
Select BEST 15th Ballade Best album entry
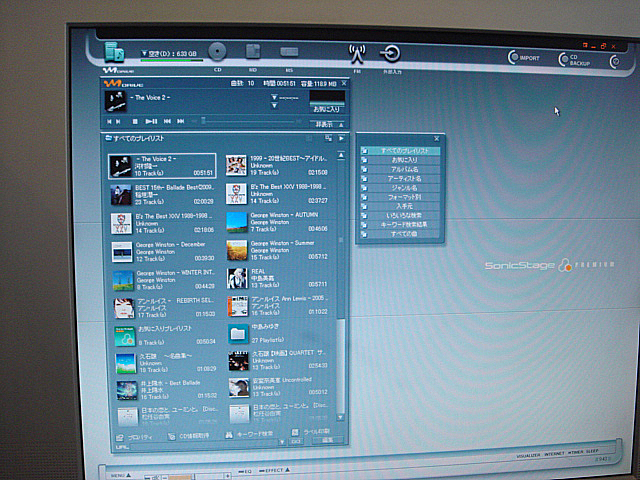tap(162, 195)
